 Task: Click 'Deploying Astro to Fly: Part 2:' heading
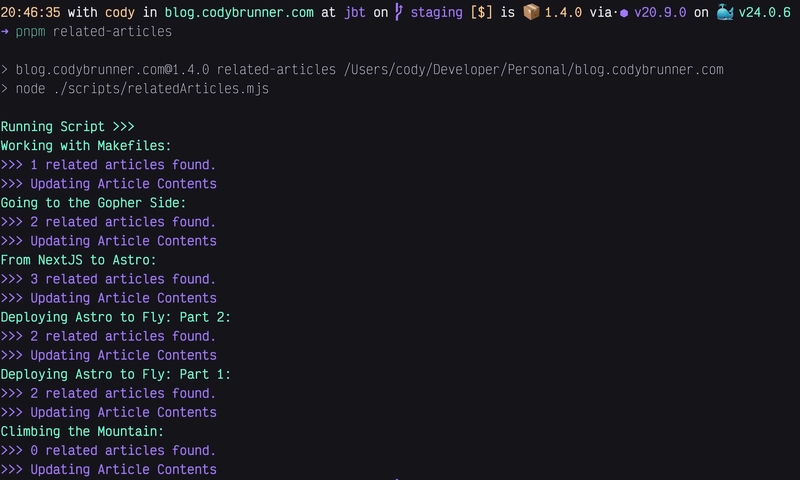coord(115,317)
